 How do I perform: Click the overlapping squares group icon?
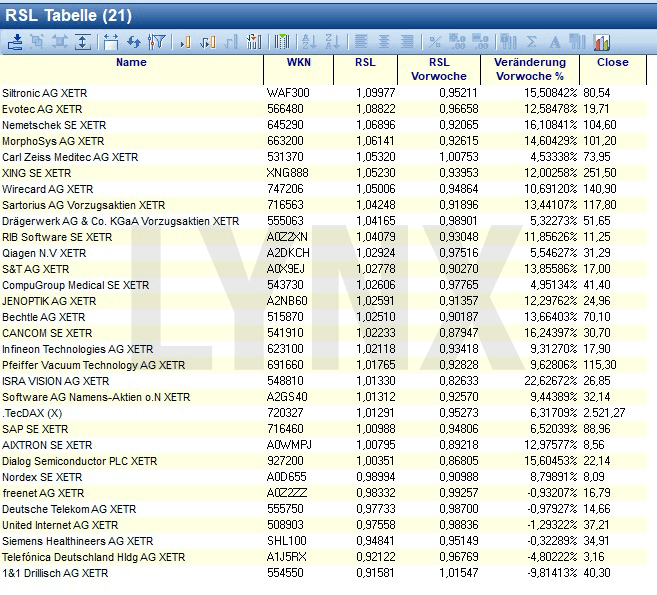coord(37,42)
